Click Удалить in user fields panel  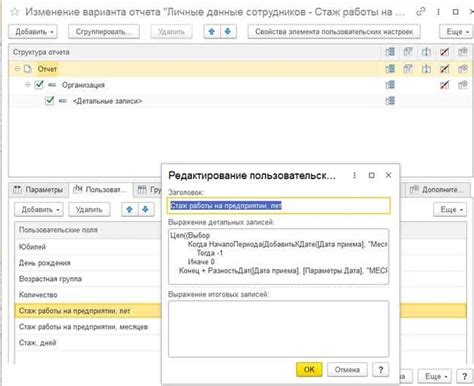[89, 210]
